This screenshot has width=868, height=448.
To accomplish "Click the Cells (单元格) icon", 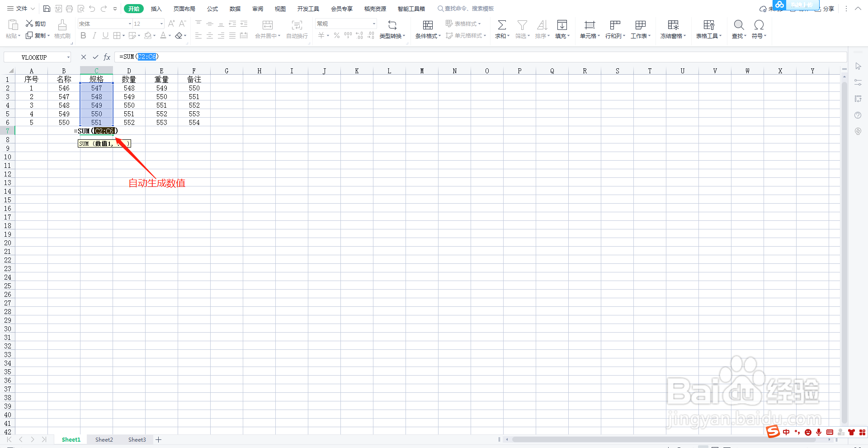I will tap(590, 25).
